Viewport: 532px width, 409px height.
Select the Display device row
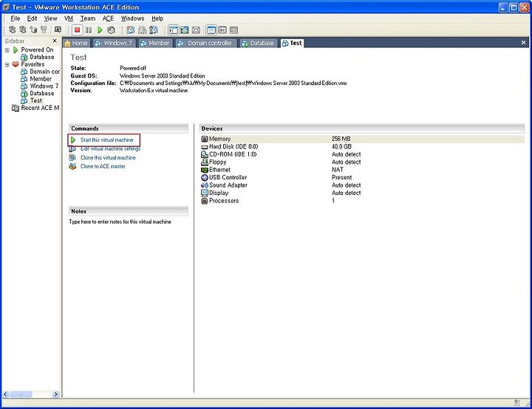[x=362, y=193]
